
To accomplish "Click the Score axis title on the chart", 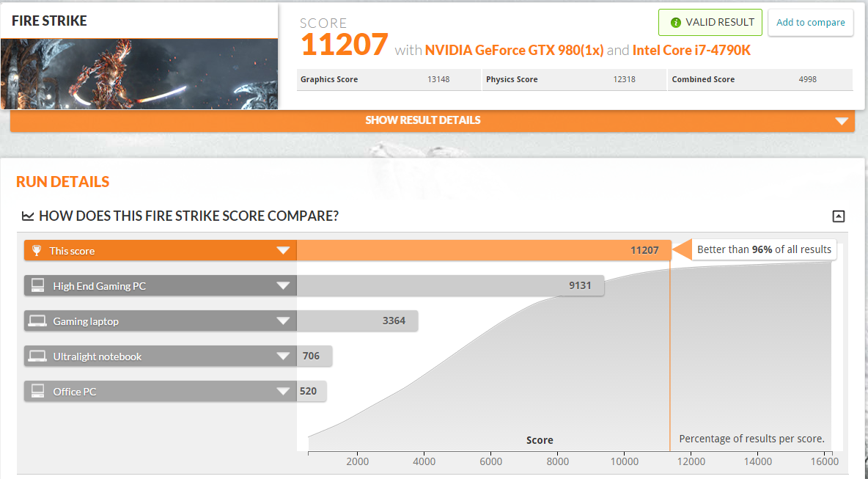I will [540, 440].
